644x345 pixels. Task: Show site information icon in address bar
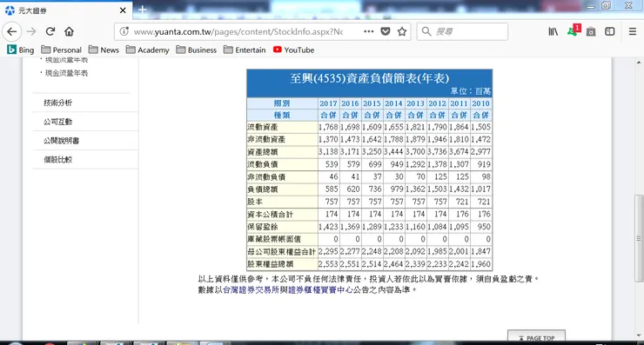[124, 31]
